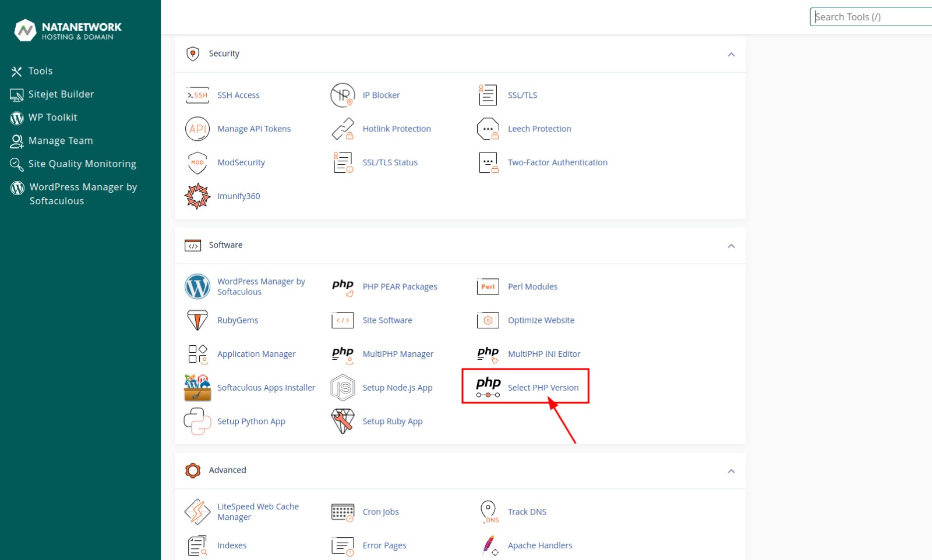
Task: Collapse the Software section chevron
Action: 731,246
